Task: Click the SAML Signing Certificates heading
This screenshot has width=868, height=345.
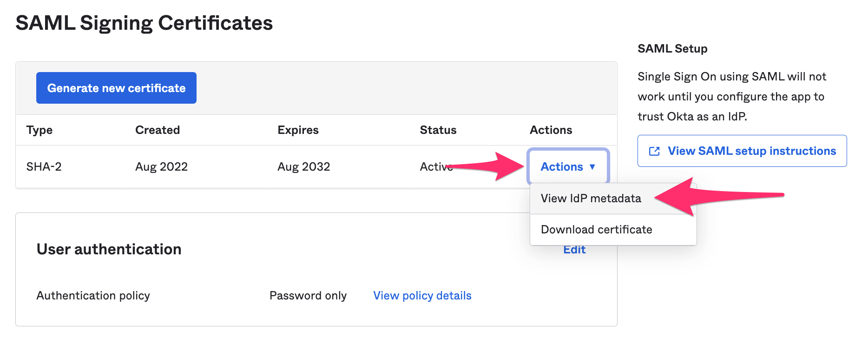Action: [145, 22]
